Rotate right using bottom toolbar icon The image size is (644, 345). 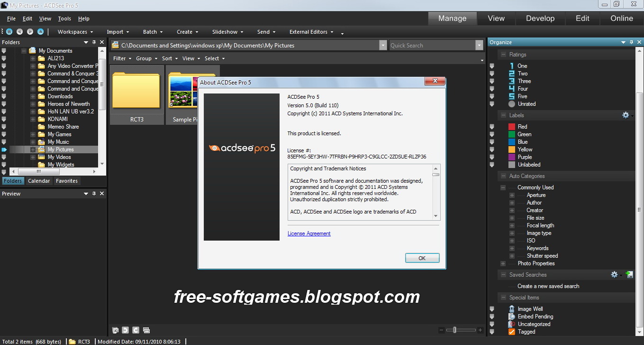pos(136,330)
